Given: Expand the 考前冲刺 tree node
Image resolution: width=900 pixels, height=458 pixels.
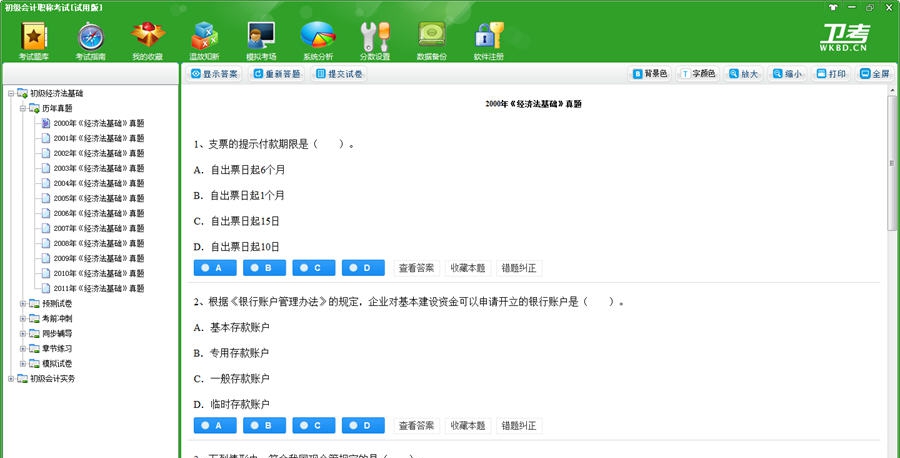Looking at the screenshot, I should 23,318.
